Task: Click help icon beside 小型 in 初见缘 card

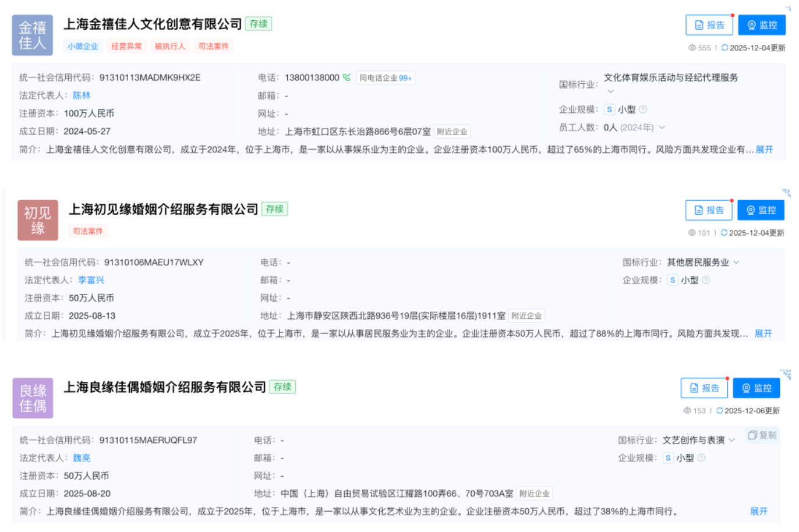Action: tap(706, 280)
